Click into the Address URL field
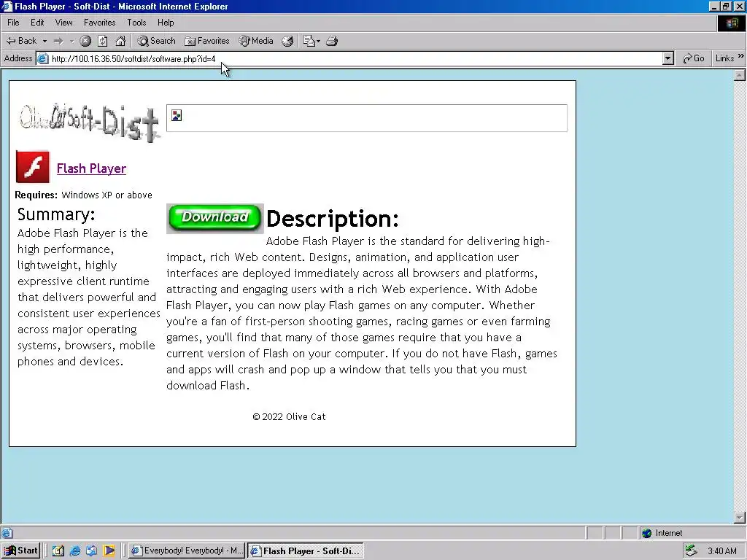 [x=355, y=58]
